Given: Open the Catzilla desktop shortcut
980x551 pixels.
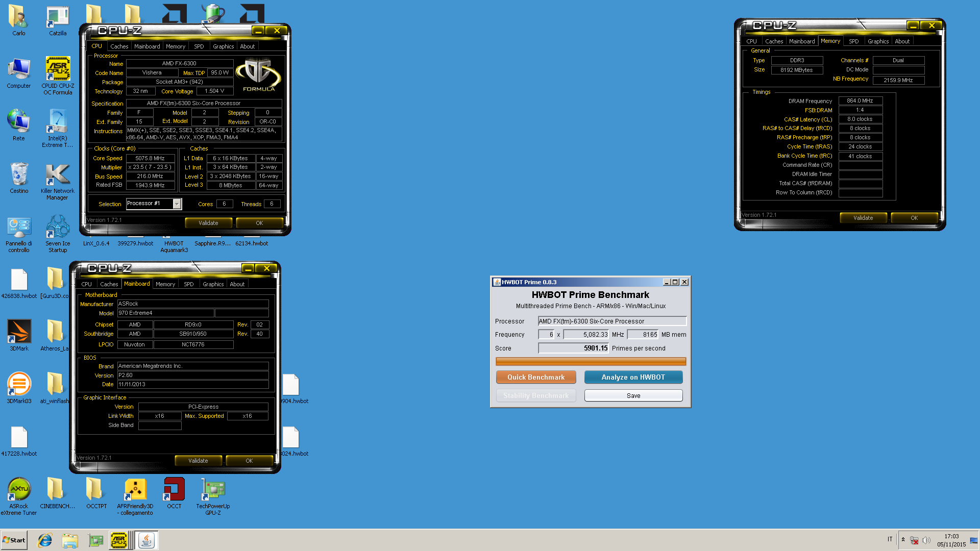Looking at the screenshot, I should pyautogui.click(x=58, y=20).
